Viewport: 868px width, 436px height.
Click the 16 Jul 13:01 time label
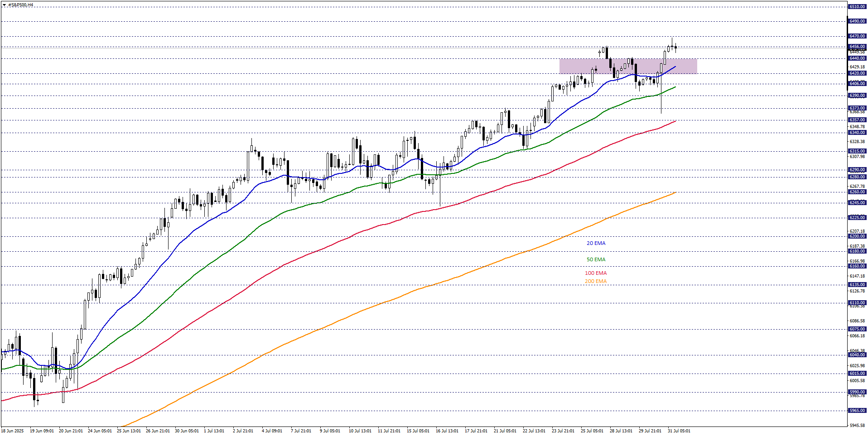(447, 431)
